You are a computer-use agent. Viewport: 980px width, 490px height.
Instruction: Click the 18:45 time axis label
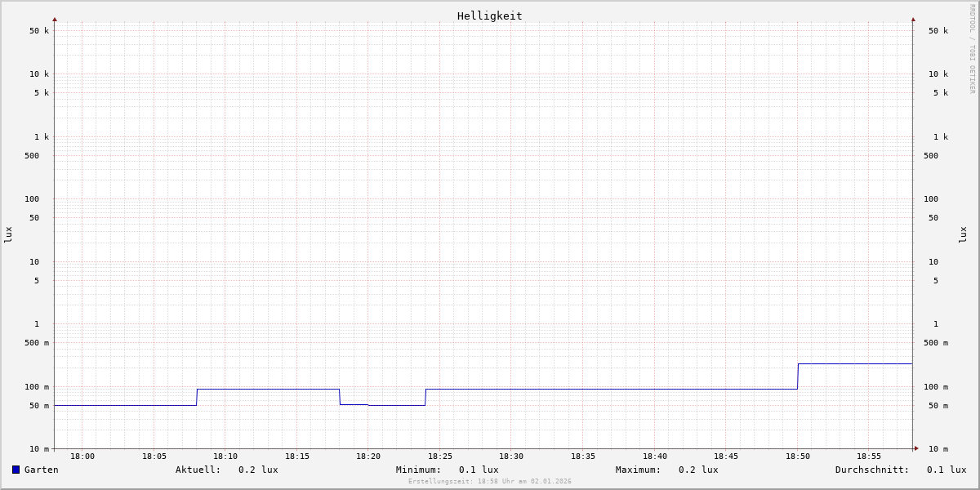[x=726, y=457]
